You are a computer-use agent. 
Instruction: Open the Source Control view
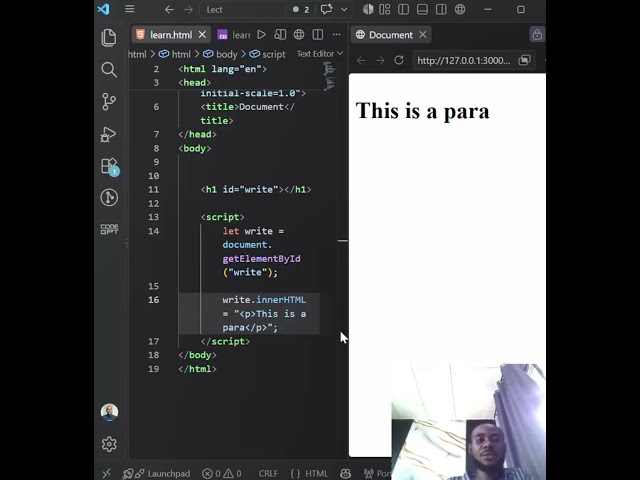click(x=109, y=102)
